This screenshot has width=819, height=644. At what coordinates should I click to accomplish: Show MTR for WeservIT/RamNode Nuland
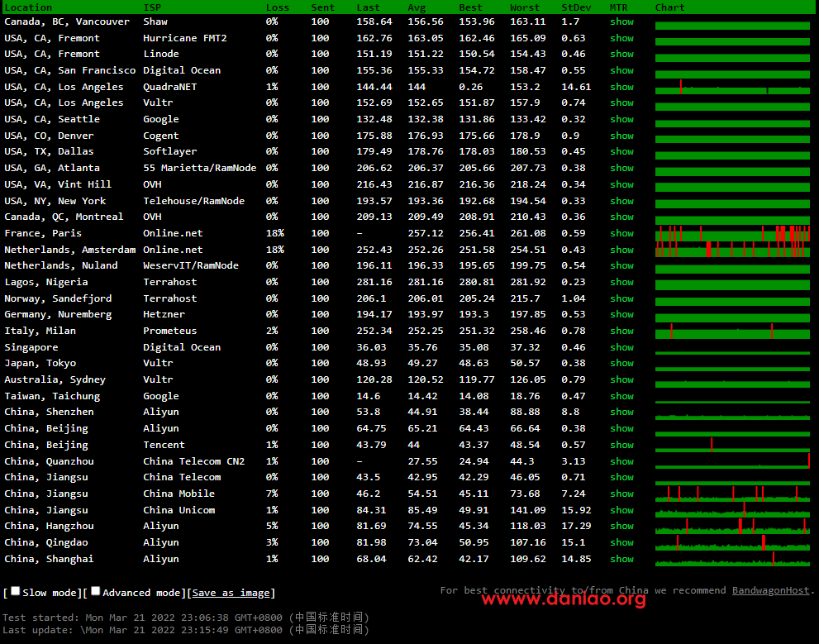[x=621, y=266]
